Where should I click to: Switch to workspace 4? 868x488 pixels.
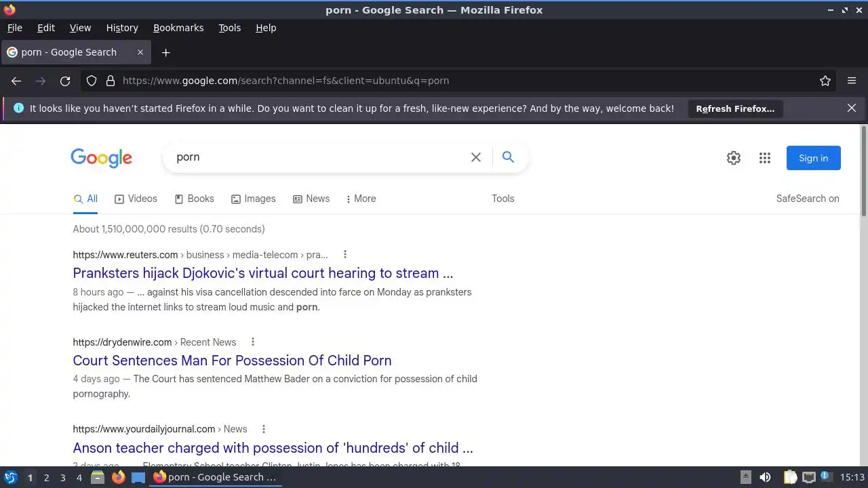point(79,478)
